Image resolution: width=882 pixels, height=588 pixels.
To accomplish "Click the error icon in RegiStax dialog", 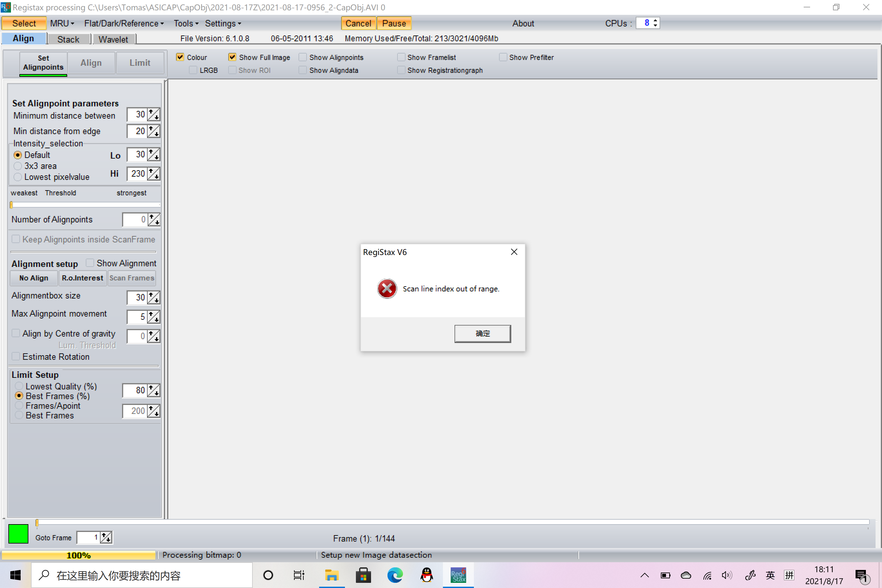I will (387, 289).
